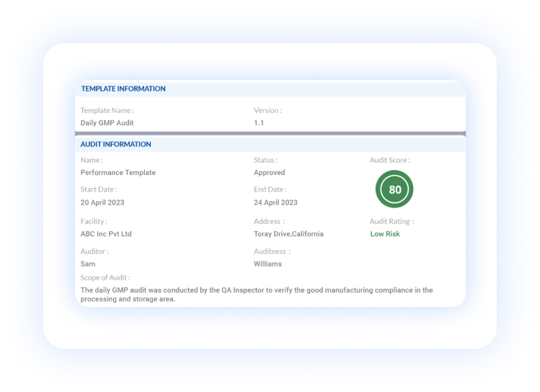Click the 'Version :' label
This screenshot has width=540, height=392.
click(x=267, y=110)
